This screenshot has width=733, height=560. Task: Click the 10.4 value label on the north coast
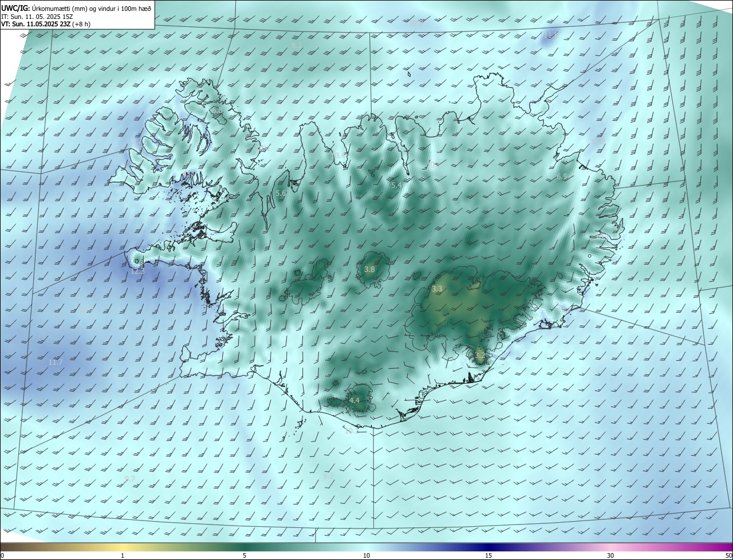point(340,155)
